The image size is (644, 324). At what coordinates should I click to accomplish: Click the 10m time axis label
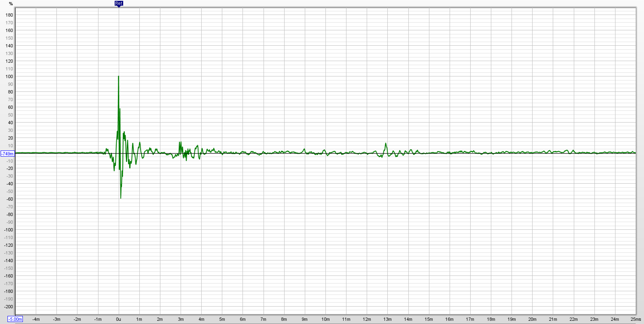point(325,319)
